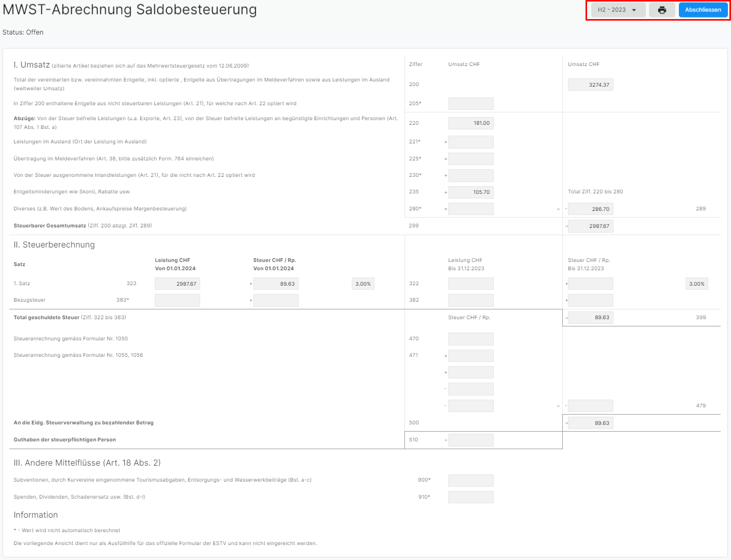The height and width of the screenshot is (560, 731).
Task: Select the Ziffer 510 Guthaben field
Action: coord(471,440)
